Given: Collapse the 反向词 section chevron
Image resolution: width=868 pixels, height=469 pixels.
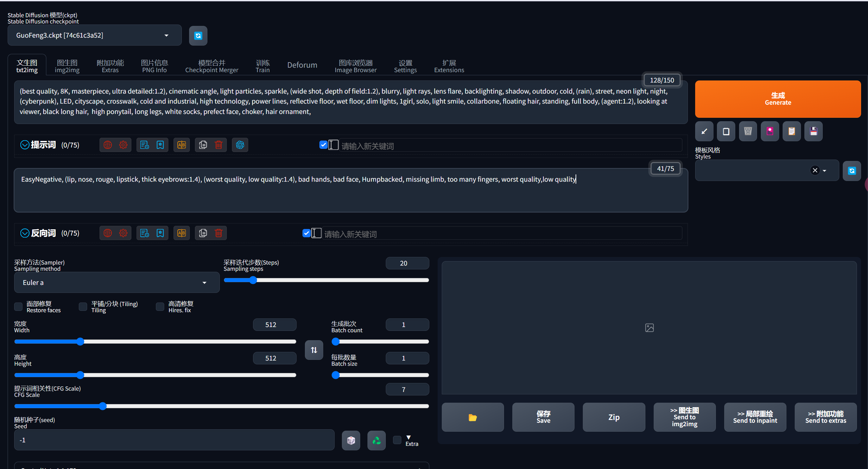Looking at the screenshot, I should (25, 233).
